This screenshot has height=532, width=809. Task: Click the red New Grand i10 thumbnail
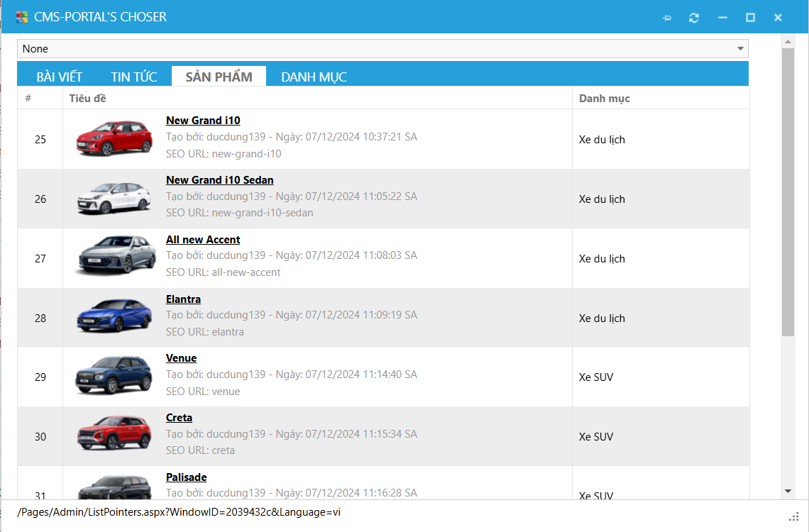[114, 138]
